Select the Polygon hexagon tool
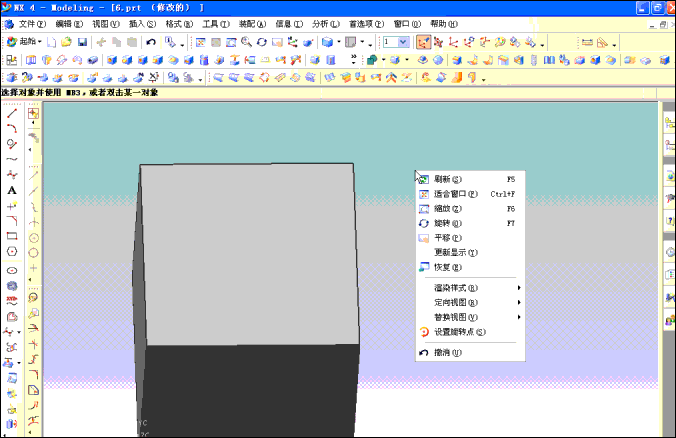 pos(12,251)
